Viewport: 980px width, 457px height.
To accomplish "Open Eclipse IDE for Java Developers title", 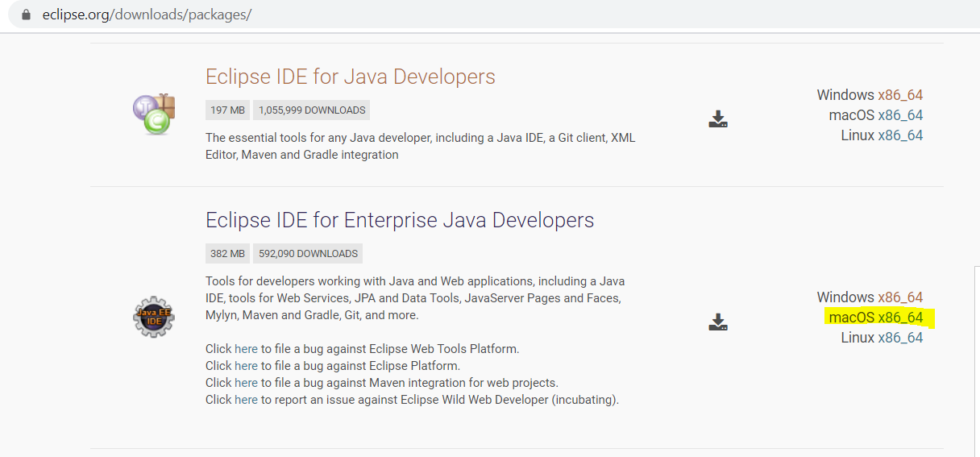I will 351,77.
